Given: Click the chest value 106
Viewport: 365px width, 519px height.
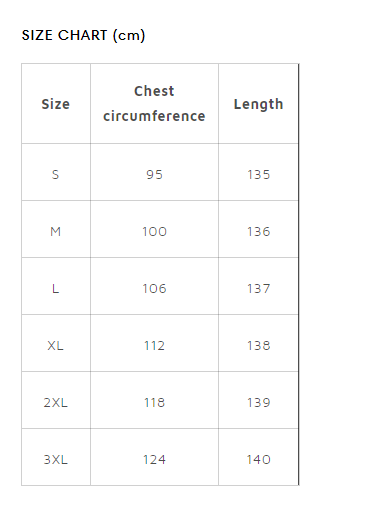Looking at the screenshot, I should (154, 289).
